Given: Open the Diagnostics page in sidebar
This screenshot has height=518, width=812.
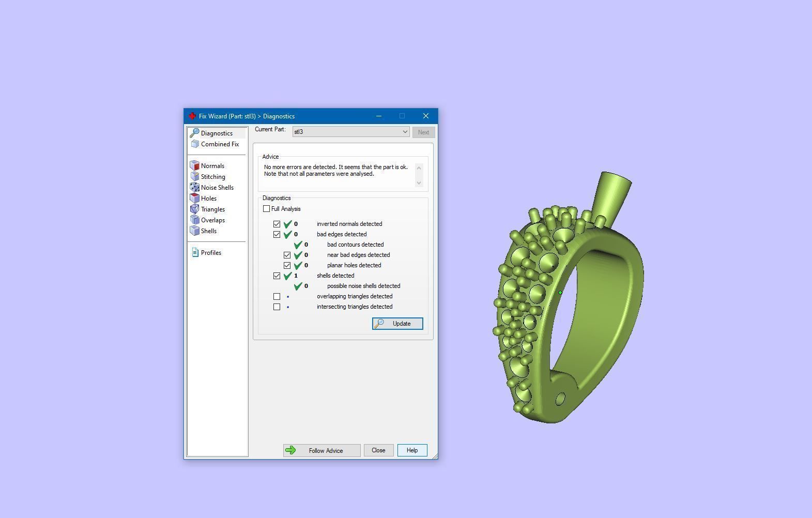Looking at the screenshot, I should tap(217, 133).
